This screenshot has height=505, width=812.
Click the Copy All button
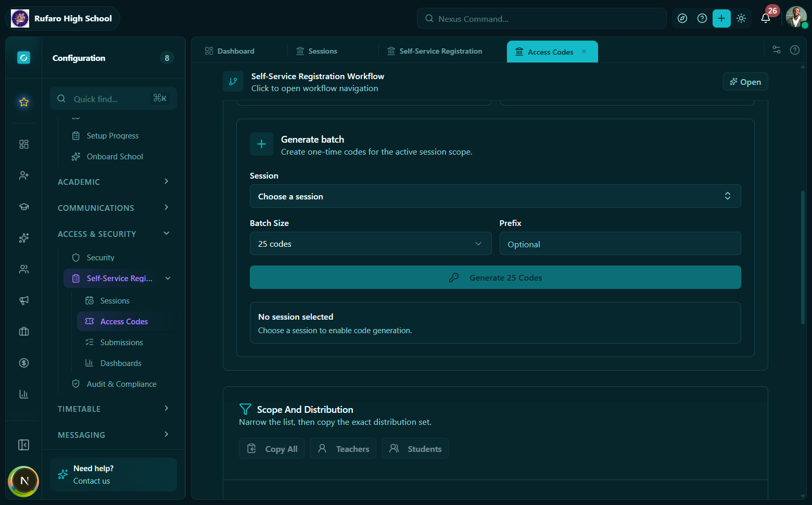(272, 448)
